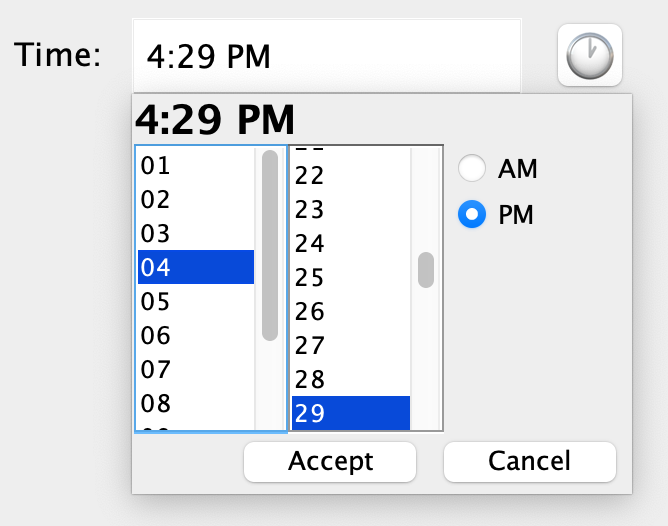Screen dimensions: 668x526
Task: Select the AM radio button
Action: tap(472, 169)
